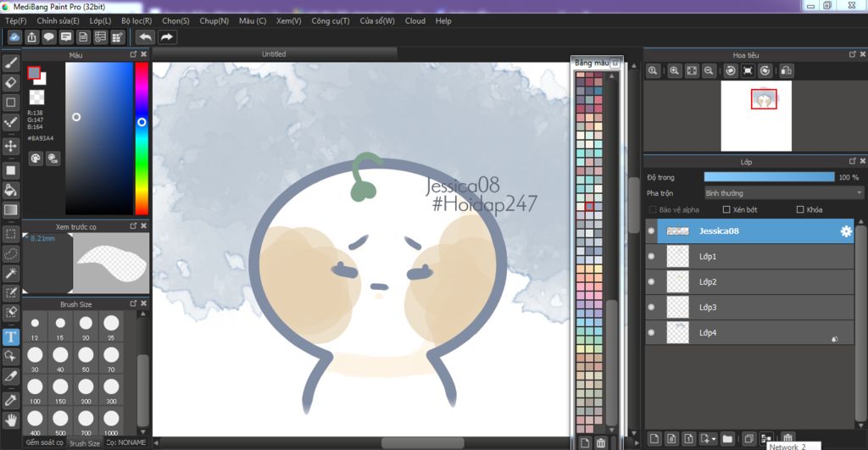Click the new layer icon at bottom
The width and height of the screenshot is (868, 450).
pos(654,439)
